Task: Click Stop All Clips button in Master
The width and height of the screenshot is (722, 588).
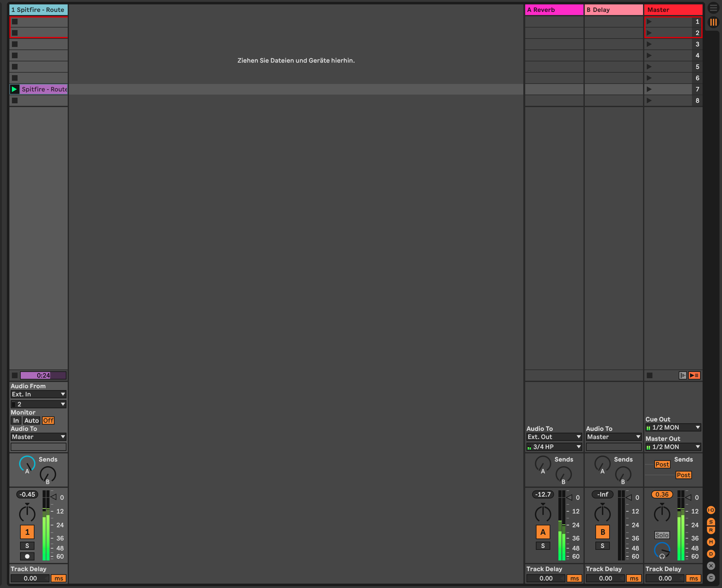Action: [x=650, y=375]
